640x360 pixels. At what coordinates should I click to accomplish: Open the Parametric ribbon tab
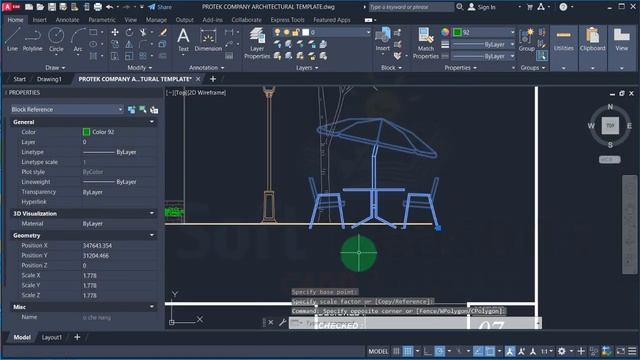tap(102, 20)
